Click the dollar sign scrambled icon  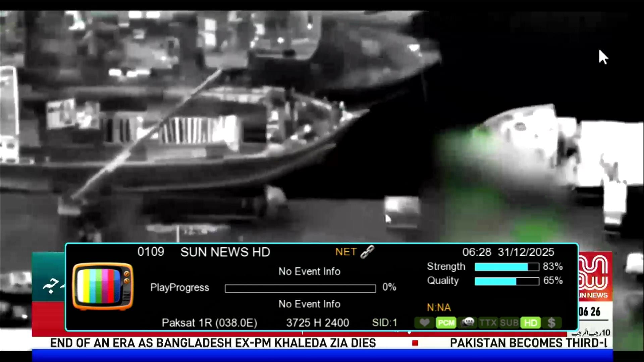551,323
